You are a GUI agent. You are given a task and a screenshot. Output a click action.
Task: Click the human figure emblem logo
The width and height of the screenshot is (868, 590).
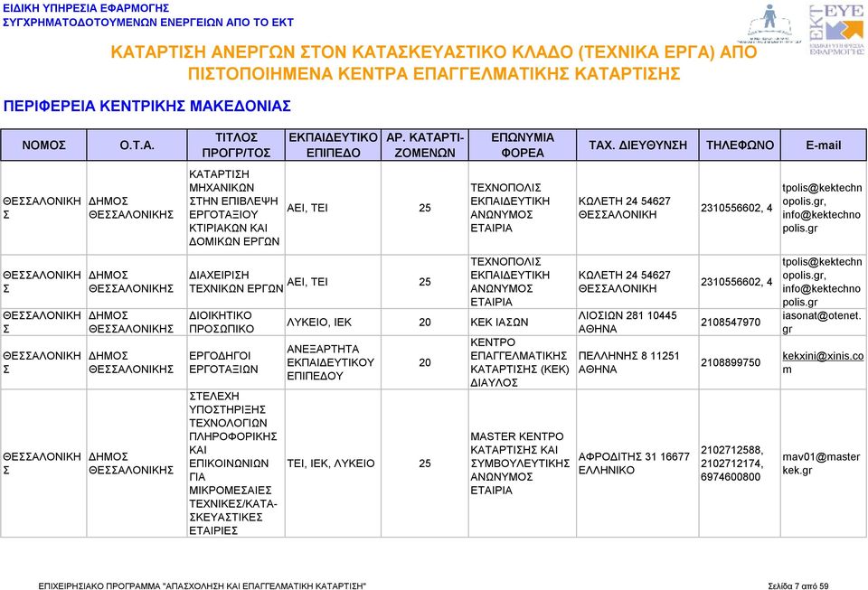tap(769, 23)
